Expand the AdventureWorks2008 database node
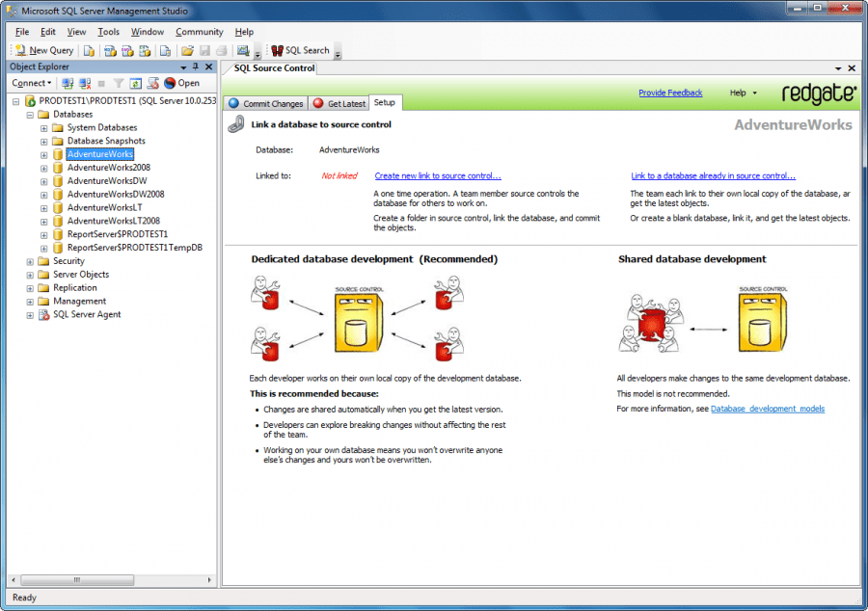This screenshot has height=611, width=868. (44, 168)
